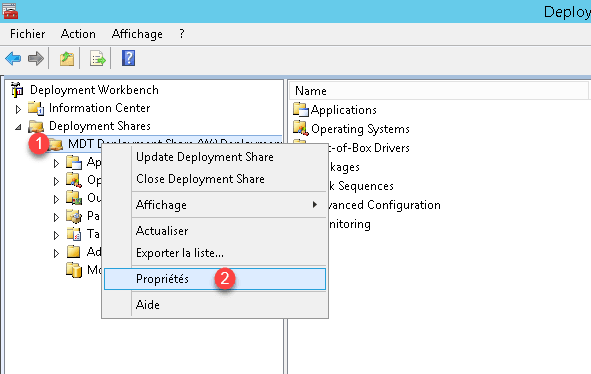Select Actualiser in the context menu
591x374 pixels.
tap(215, 231)
